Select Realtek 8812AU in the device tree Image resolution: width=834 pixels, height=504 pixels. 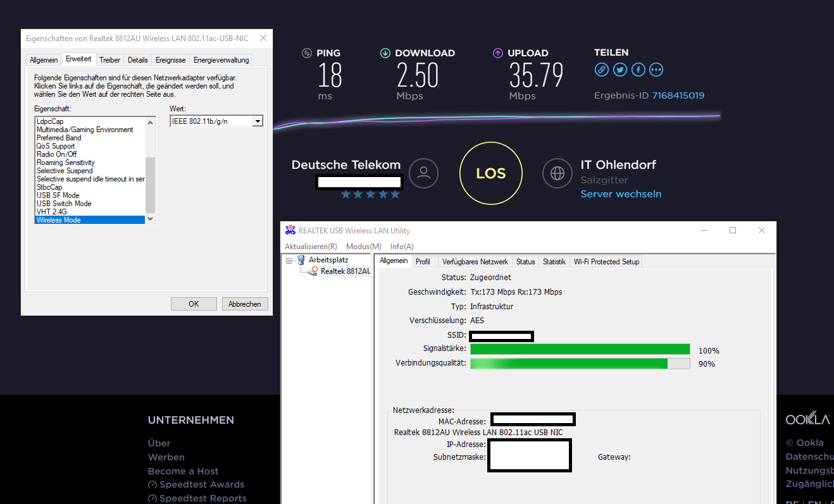click(x=345, y=271)
